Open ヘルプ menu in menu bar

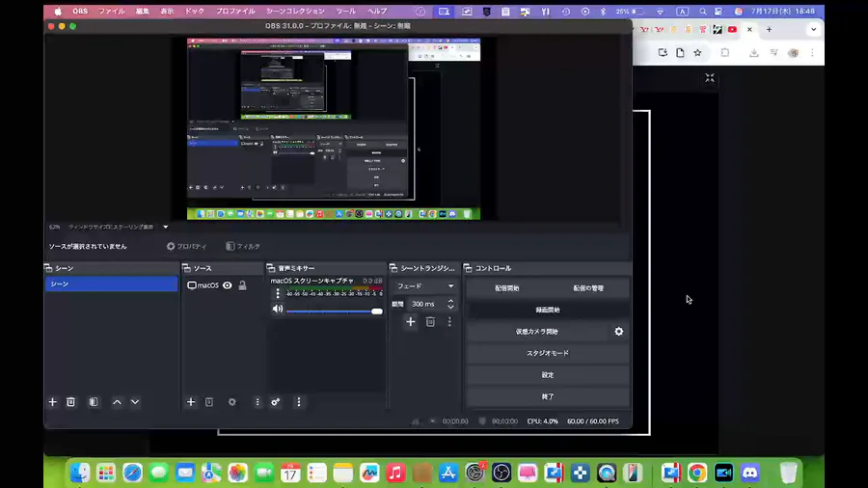[x=377, y=11]
